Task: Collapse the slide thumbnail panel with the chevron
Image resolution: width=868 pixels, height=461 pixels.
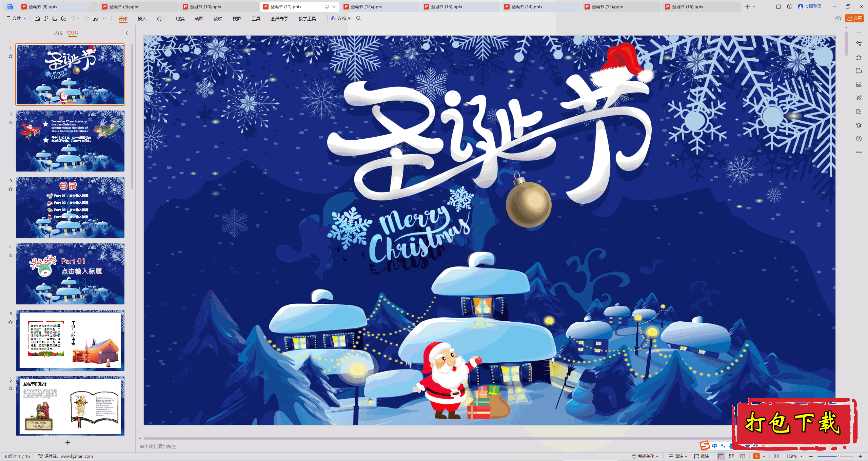Action: (127, 33)
